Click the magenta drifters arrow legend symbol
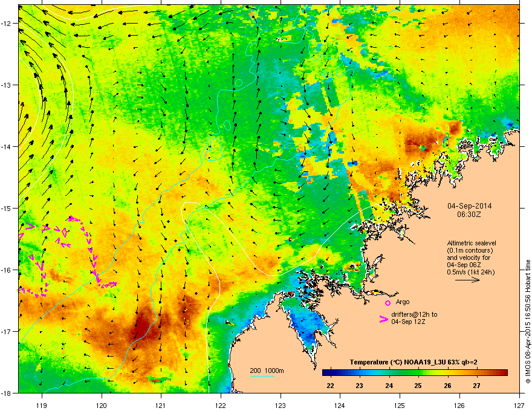The width and height of the screenshot is (532, 411). coord(384,319)
